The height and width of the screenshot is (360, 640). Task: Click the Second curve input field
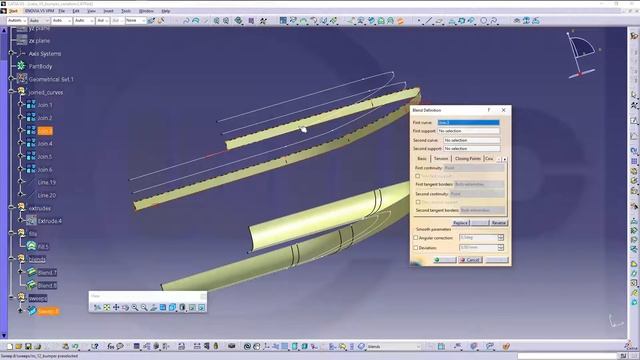tap(471, 140)
